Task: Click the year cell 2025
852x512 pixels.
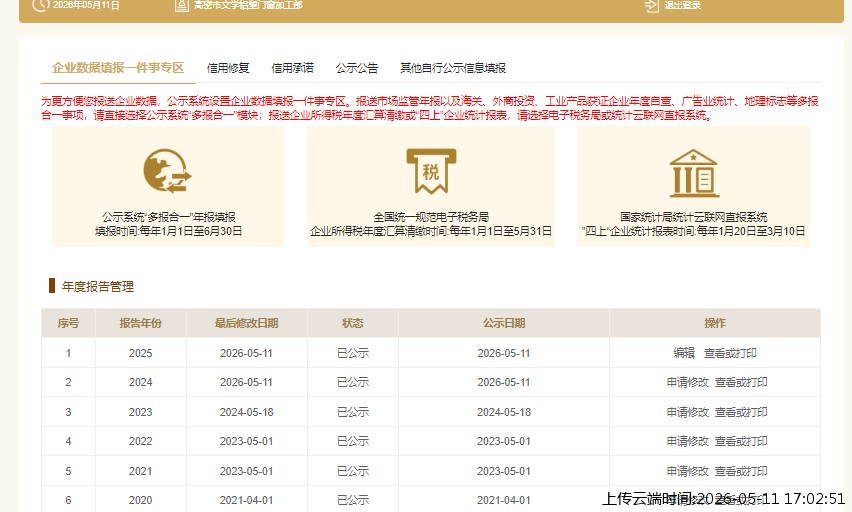Action: (x=140, y=353)
